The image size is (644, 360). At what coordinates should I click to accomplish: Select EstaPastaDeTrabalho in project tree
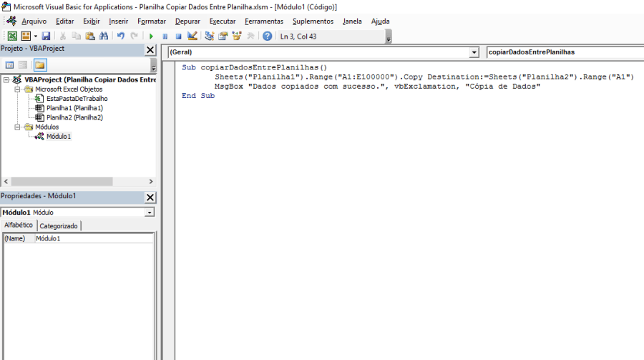pos(77,99)
